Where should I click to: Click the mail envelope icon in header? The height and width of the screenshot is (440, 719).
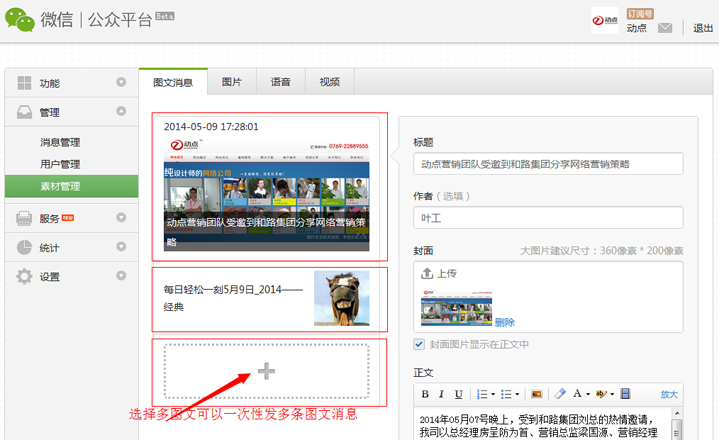point(665,28)
